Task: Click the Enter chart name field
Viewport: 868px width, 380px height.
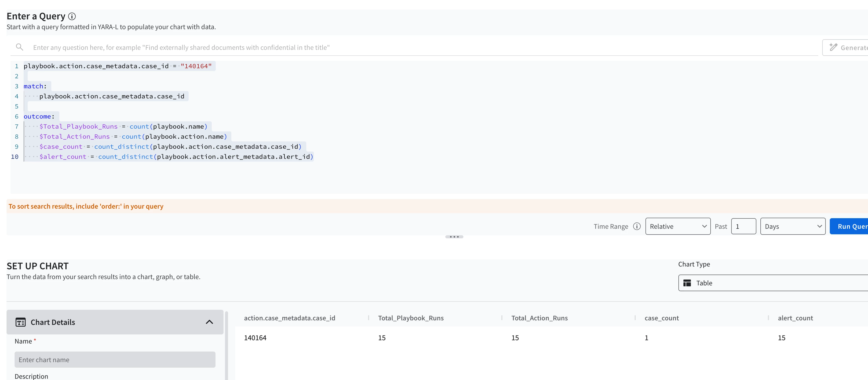Action: (x=115, y=359)
